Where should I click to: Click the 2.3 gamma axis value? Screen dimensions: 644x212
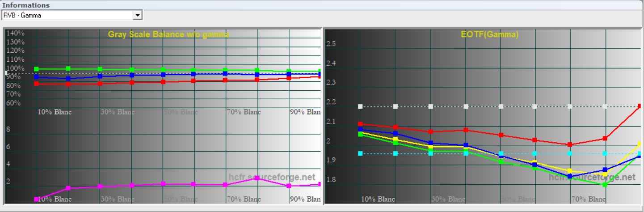(x=331, y=83)
